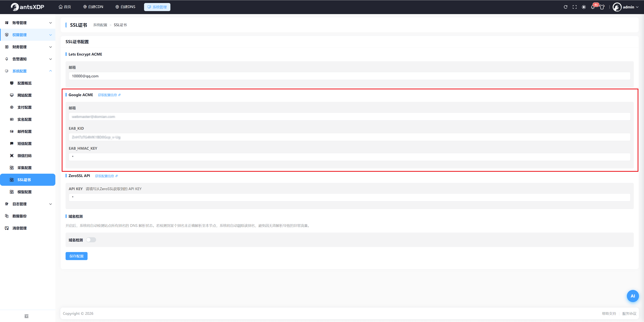Go to 首页 top tab
The width and height of the screenshot is (644, 322).
[x=65, y=7]
